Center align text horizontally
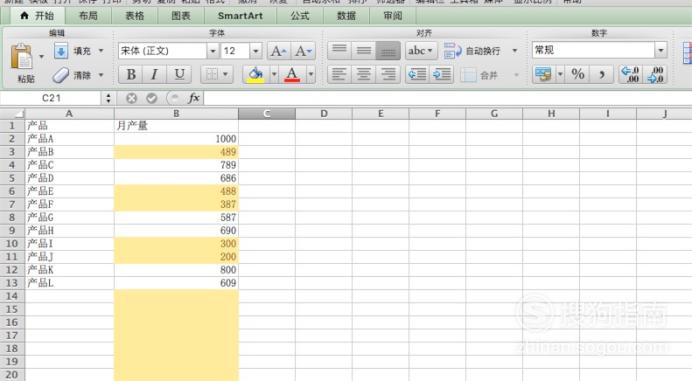The width and height of the screenshot is (692, 381). pos(364,74)
